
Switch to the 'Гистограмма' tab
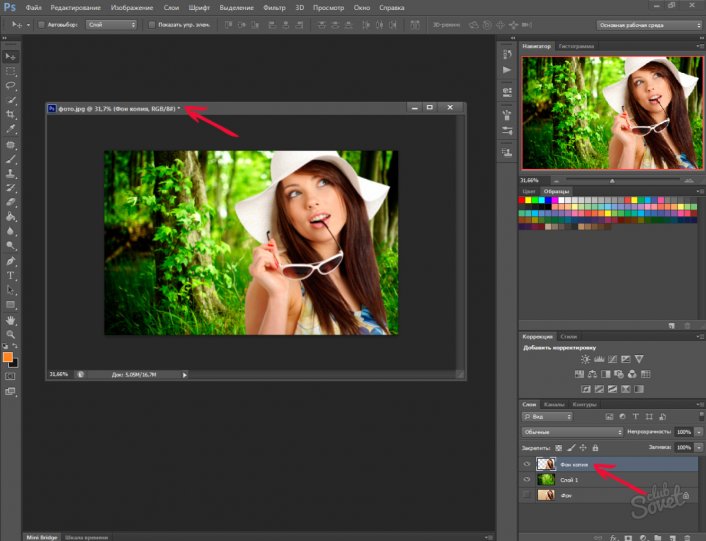pos(574,47)
